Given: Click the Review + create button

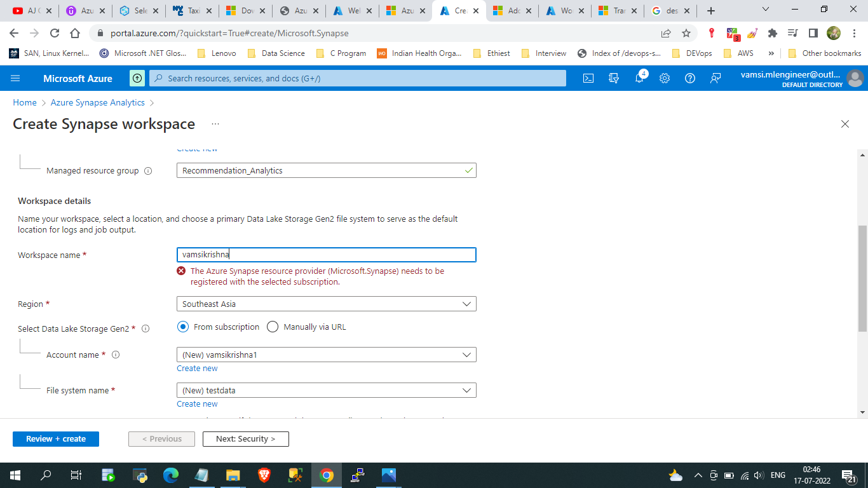Looking at the screenshot, I should click(x=56, y=439).
